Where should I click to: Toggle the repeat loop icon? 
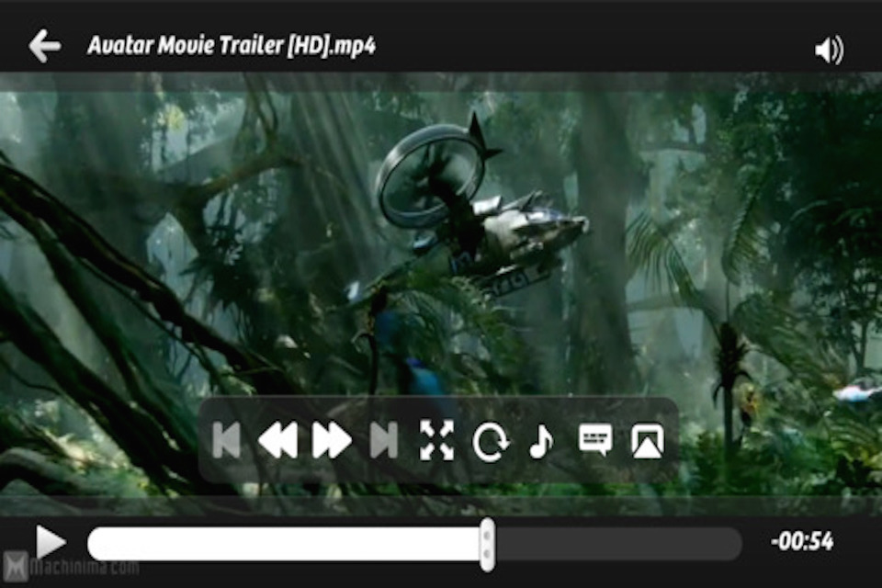[491, 441]
